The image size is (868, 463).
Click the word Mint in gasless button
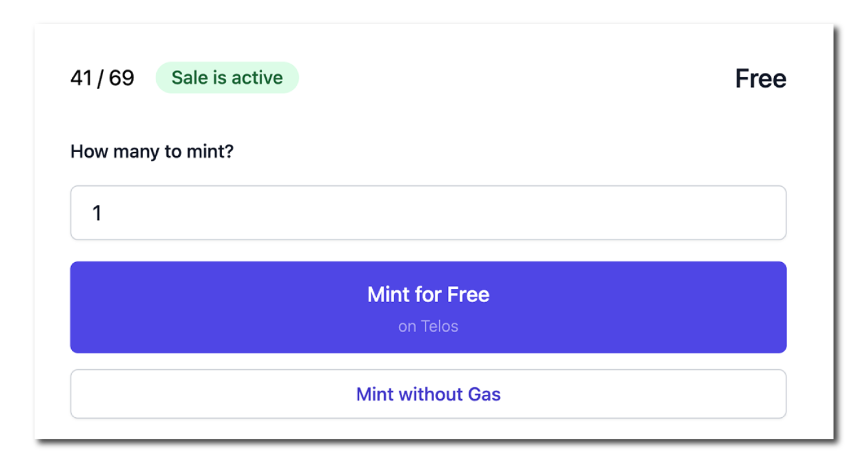375,394
